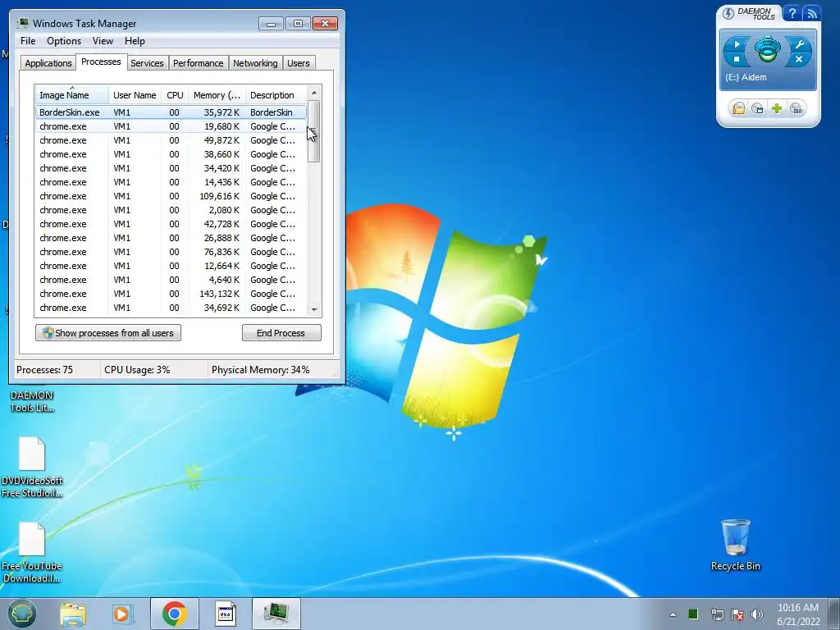
Task: Launch Windows Media Player from taskbar
Action: click(x=123, y=614)
